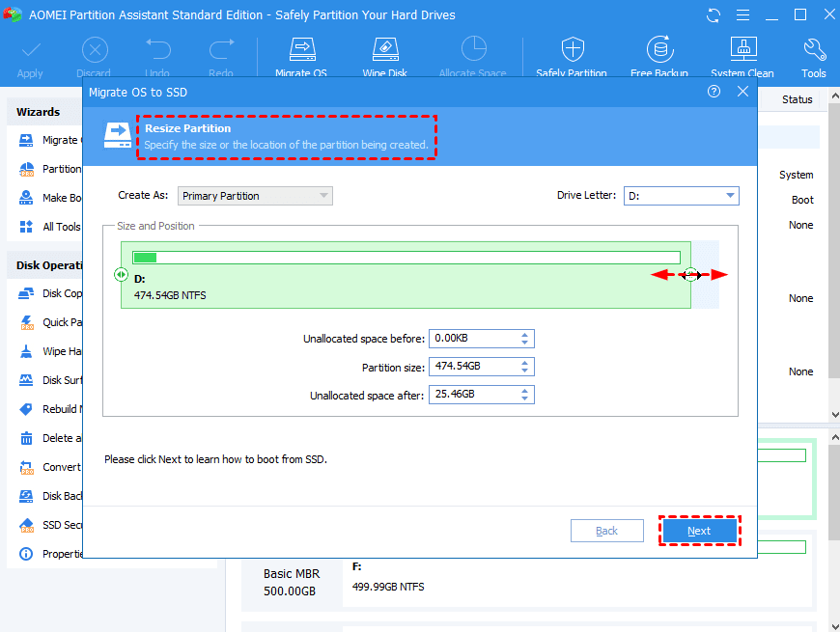This screenshot has height=632, width=840.
Task: Click the Quick Partition sidebar icon
Action: point(26,322)
